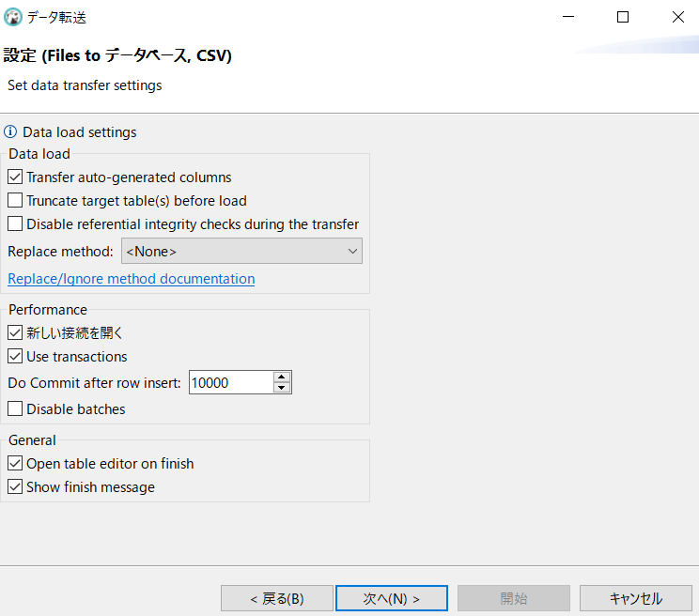Image resolution: width=699 pixels, height=616 pixels.
Task: Close the データ転送 dialog window
Action: tap(678, 17)
